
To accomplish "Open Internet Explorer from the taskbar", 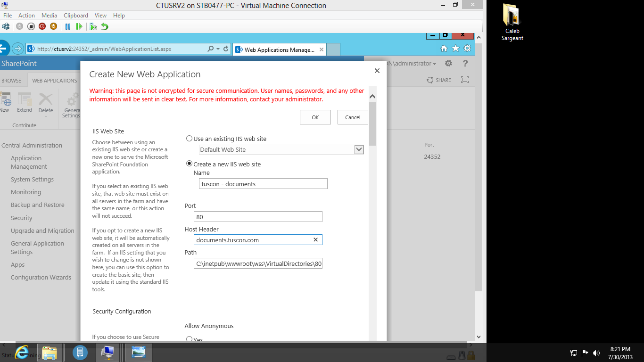I will click(x=22, y=352).
